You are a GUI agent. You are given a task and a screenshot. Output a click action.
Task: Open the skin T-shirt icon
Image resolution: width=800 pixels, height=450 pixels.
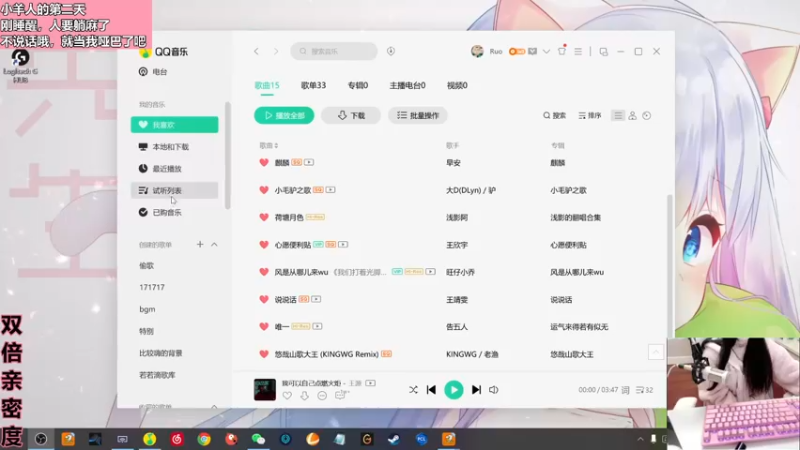point(562,51)
